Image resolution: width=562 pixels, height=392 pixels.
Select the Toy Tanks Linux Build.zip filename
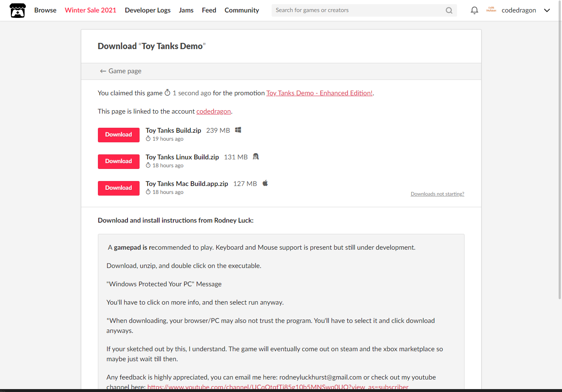click(x=182, y=157)
